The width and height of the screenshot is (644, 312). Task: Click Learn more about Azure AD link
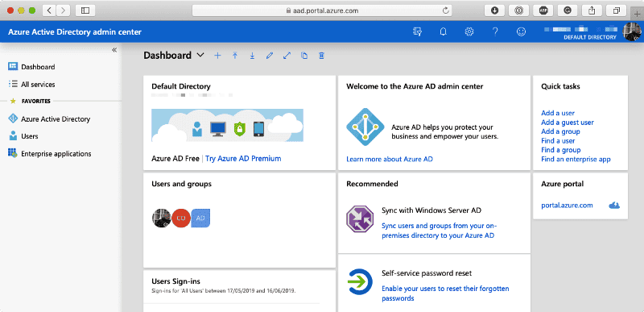point(390,159)
